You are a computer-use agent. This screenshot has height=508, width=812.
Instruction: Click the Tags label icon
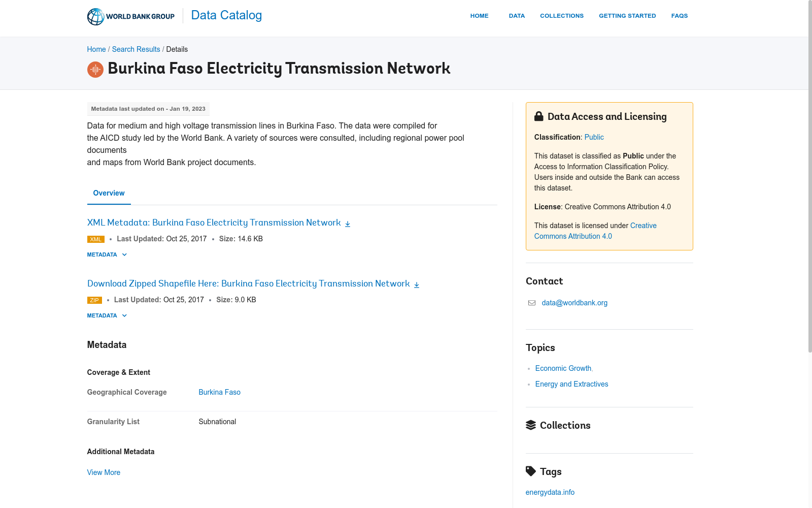[531, 471]
